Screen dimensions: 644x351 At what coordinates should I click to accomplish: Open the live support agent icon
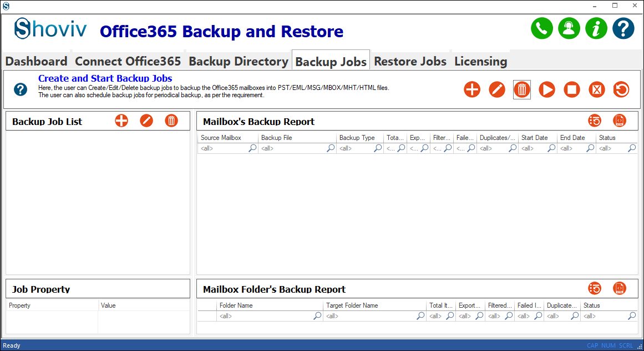tap(569, 28)
